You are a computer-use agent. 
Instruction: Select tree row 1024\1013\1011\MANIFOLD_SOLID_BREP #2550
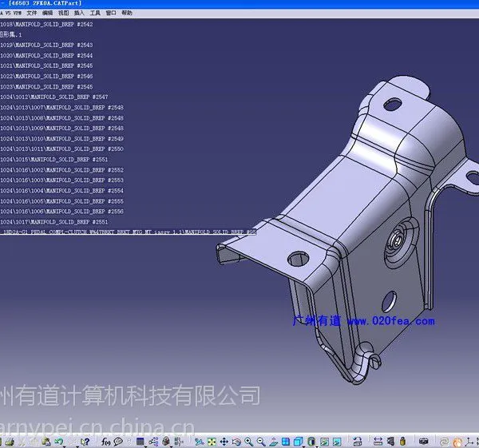click(x=62, y=149)
